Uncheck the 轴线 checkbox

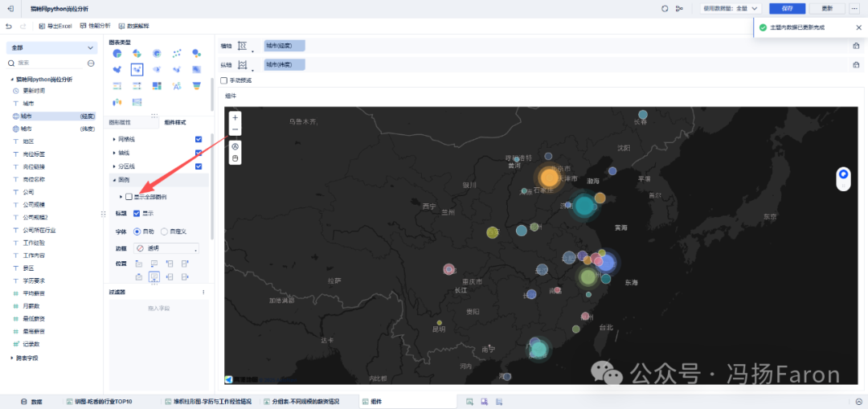[x=199, y=153]
